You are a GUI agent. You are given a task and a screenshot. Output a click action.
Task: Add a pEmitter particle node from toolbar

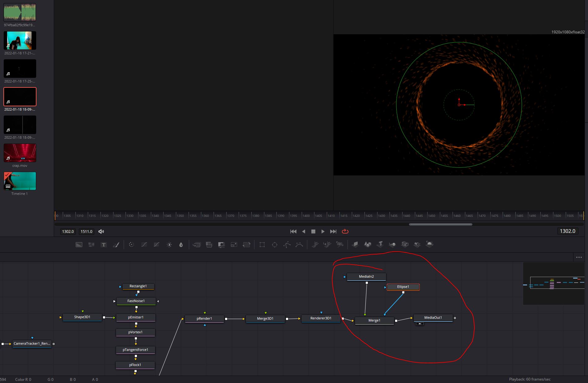[x=315, y=245]
